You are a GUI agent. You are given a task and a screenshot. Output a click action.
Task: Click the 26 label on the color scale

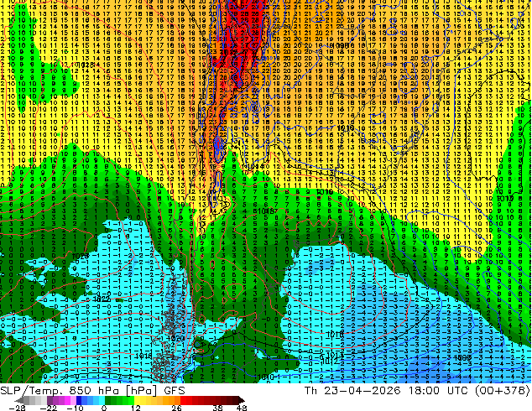tap(176, 408)
